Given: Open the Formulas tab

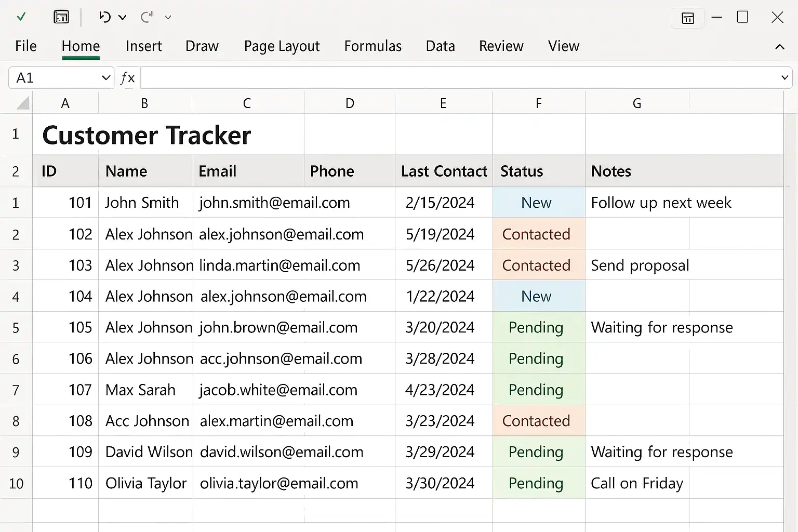Looking at the screenshot, I should pos(373,46).
